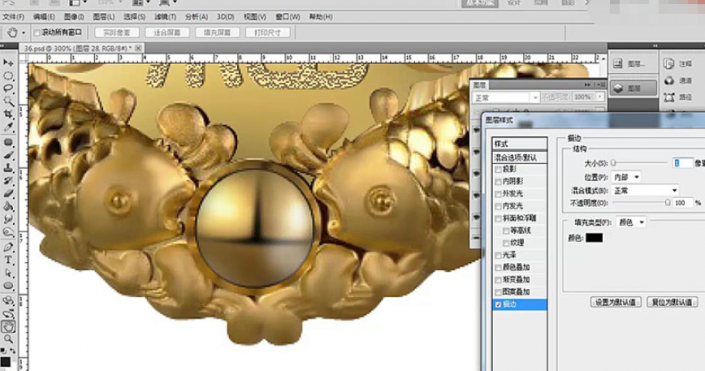
Task: Open the 滤镜(T) menu
Action: 165,17
